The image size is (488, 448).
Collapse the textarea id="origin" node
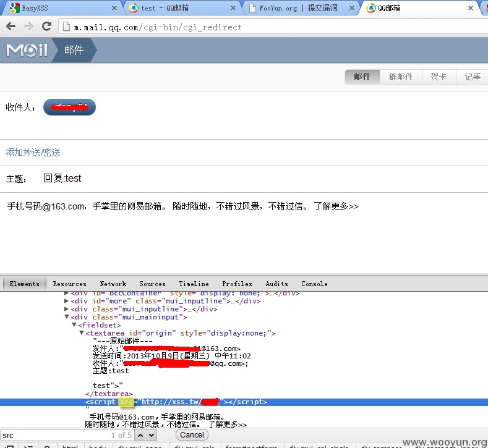pos(82,333)
